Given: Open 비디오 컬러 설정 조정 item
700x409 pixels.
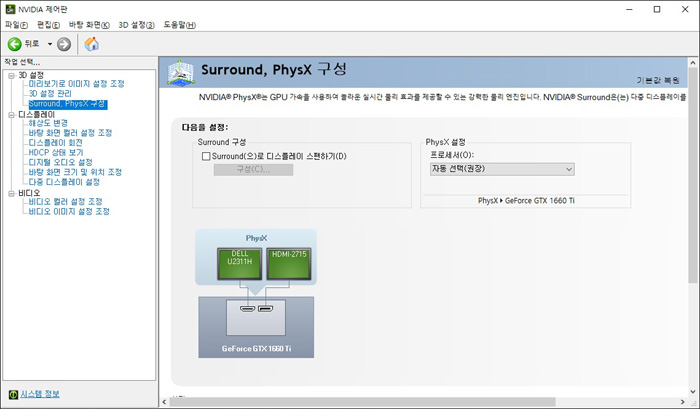Looking at the screenshot, I should point(65,202).
